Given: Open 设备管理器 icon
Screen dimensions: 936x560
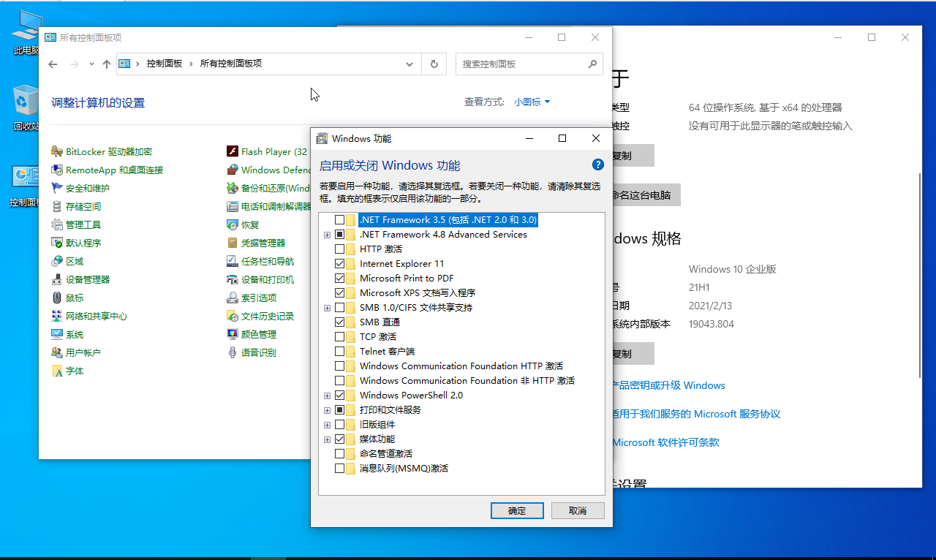Looking at the screenshot, I should 57,279.
